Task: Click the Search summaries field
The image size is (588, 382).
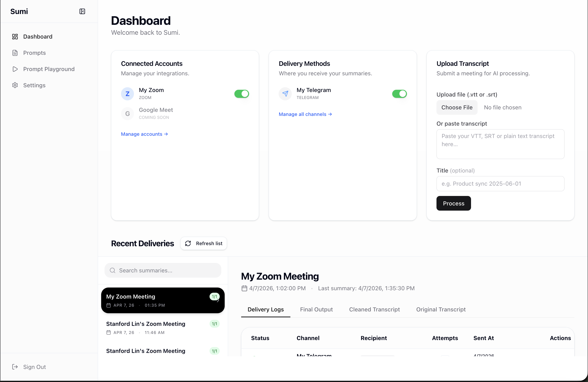Action: pos(163,270)
